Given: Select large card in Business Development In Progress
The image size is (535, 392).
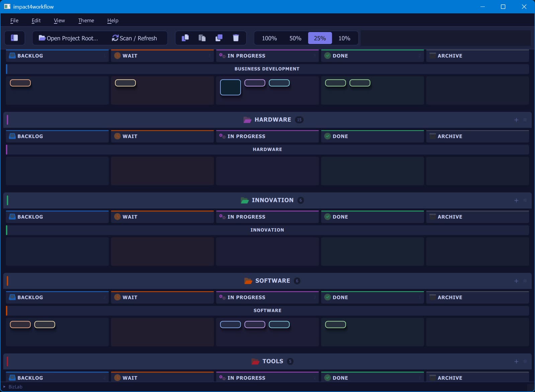Looking at the screenshot, I should [231, 87].
